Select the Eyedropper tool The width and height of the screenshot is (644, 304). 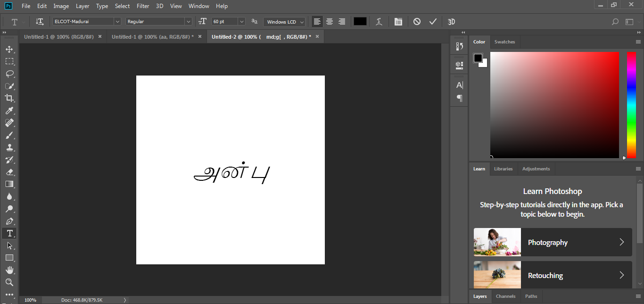pos(9,110)
